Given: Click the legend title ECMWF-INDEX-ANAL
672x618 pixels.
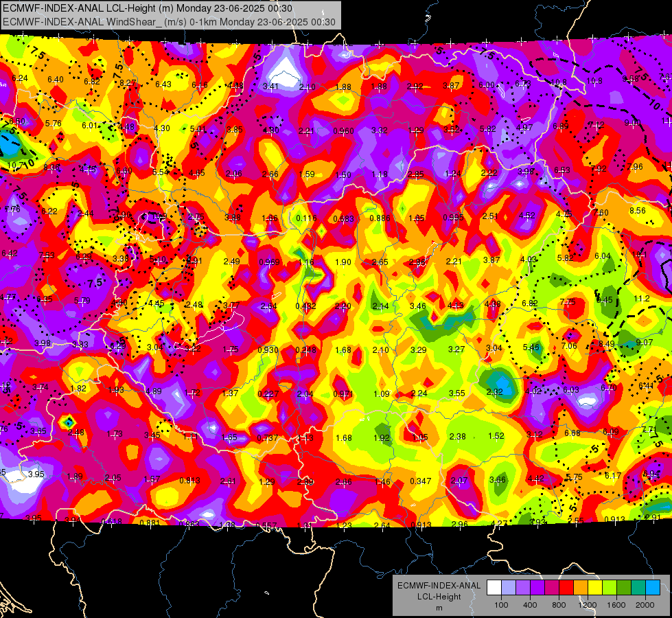Looking at the screenshot, I should (439, 586).
